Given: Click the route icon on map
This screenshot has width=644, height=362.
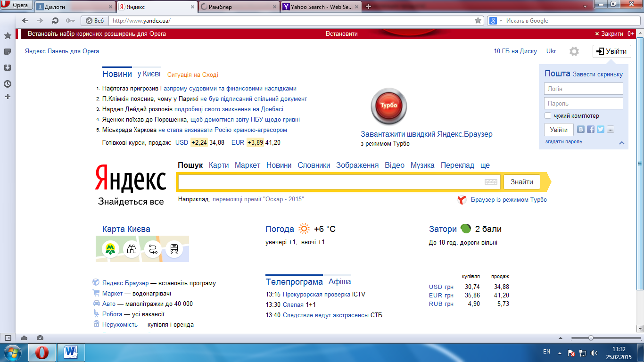Looking at the screenshot, I should (153, 249).
